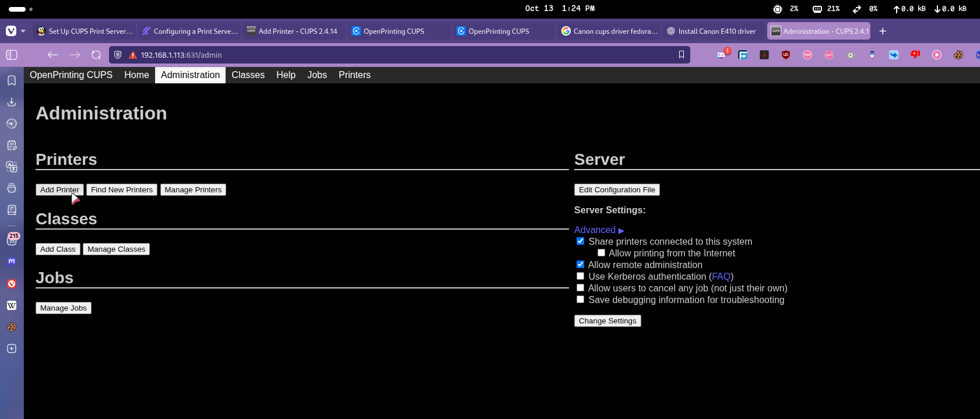Viewport: 980px width, 419px height.
Task: Uncheck Share printers connected to this system
Action: point(580,241)
